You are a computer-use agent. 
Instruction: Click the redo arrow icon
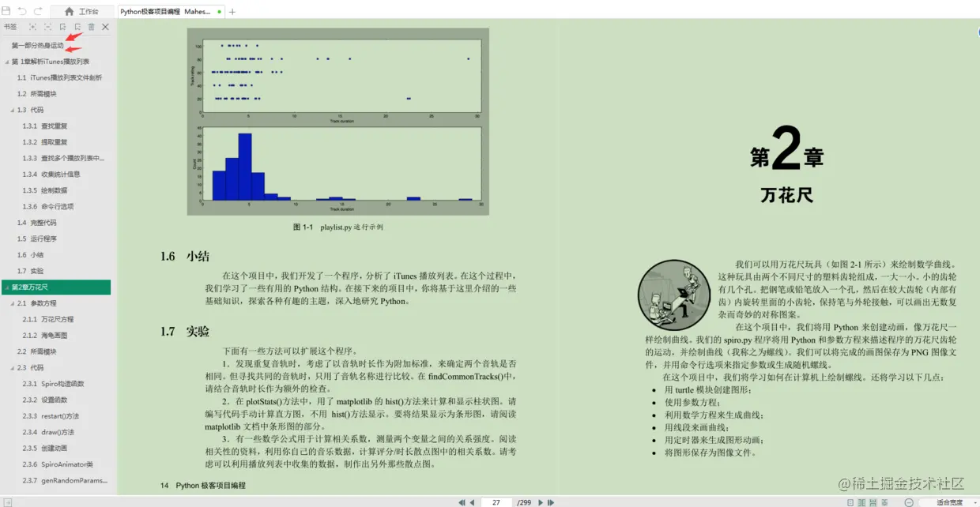pos(36,11)
